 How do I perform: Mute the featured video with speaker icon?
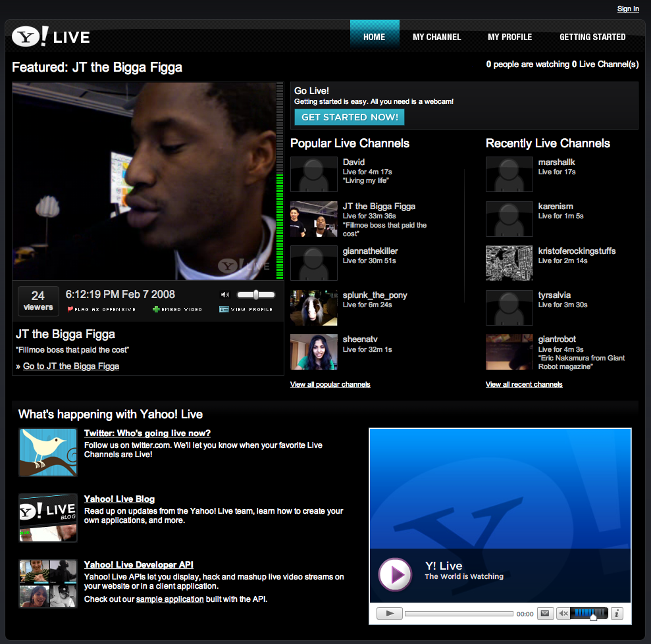(225, 295)
